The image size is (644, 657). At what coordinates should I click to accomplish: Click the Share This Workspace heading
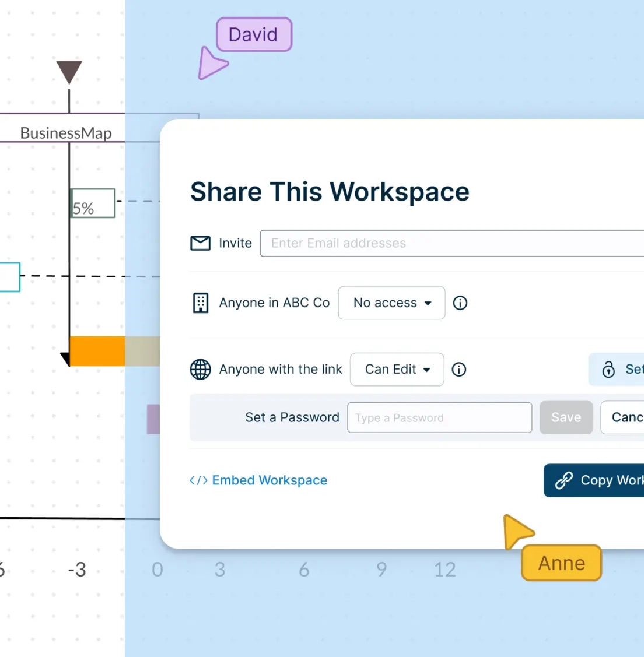330,192
